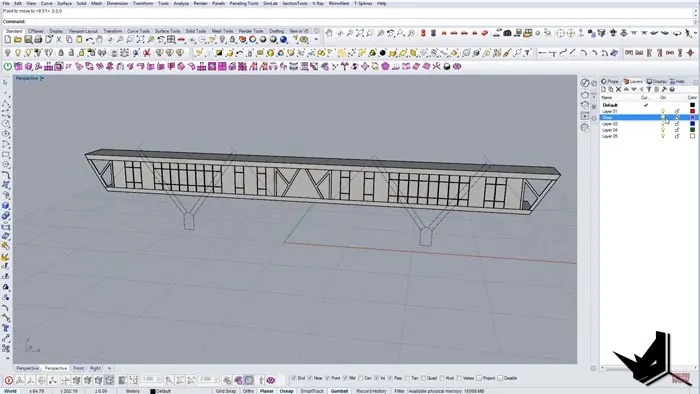Toggle the Mid osnap checkbox
The height and width of the screenshot is (394, 700).
coord(345,378)
